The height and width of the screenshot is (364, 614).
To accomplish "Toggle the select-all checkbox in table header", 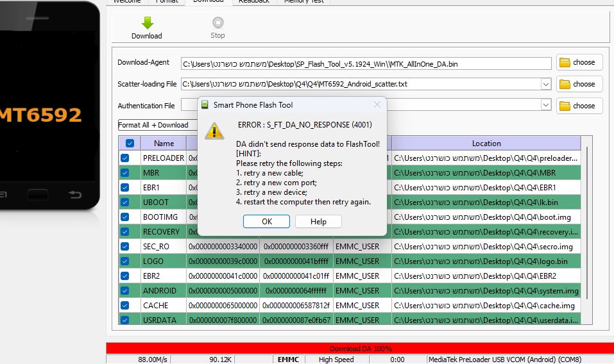I will coord(130,144).
